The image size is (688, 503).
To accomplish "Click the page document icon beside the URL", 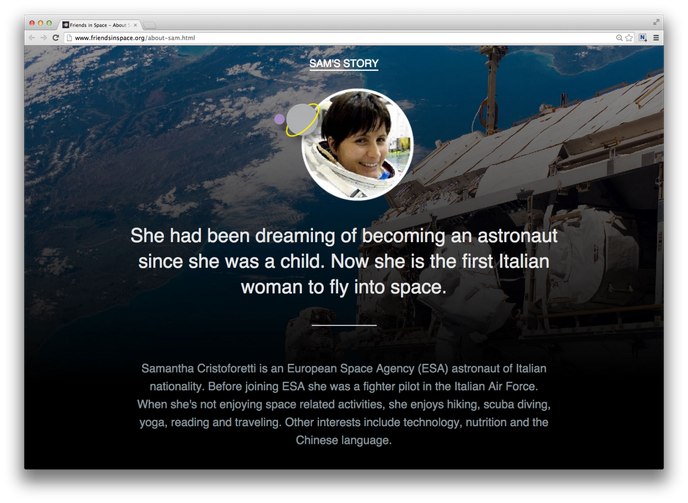I will pyautogui.click(x=69, y=38).
